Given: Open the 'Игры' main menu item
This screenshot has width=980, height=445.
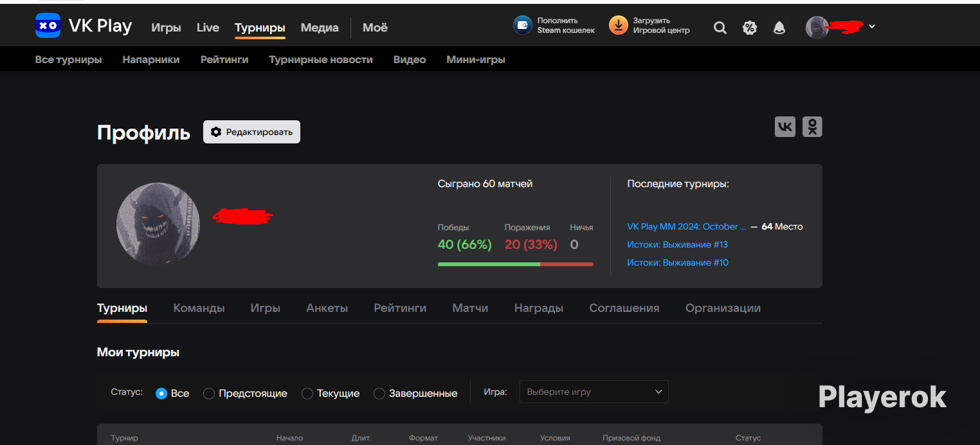Looking at the screenshot, I should pos(166,28).
